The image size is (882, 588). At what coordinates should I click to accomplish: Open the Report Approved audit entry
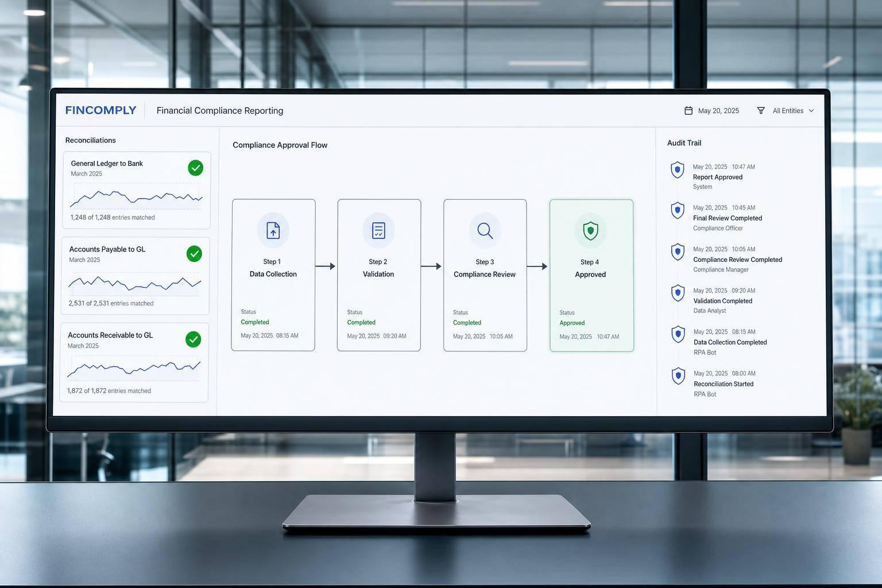click(x=714, y=177)
